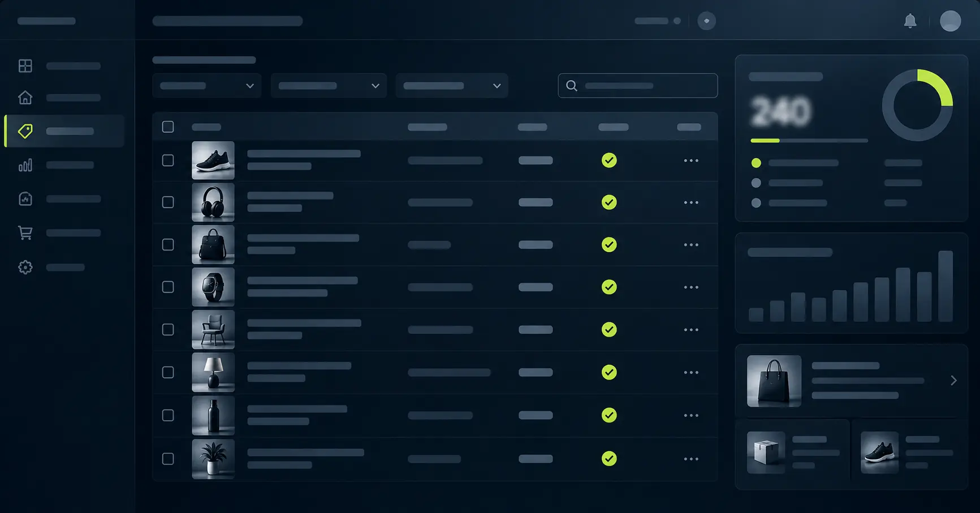
Task: Click the green donut chart segment
Action: coord(938,85)
